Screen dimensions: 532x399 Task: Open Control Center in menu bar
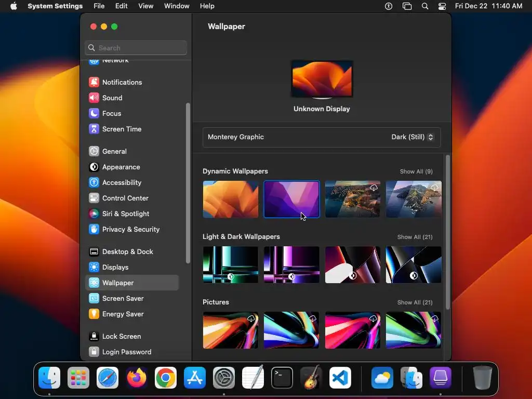tap(442, 6)
